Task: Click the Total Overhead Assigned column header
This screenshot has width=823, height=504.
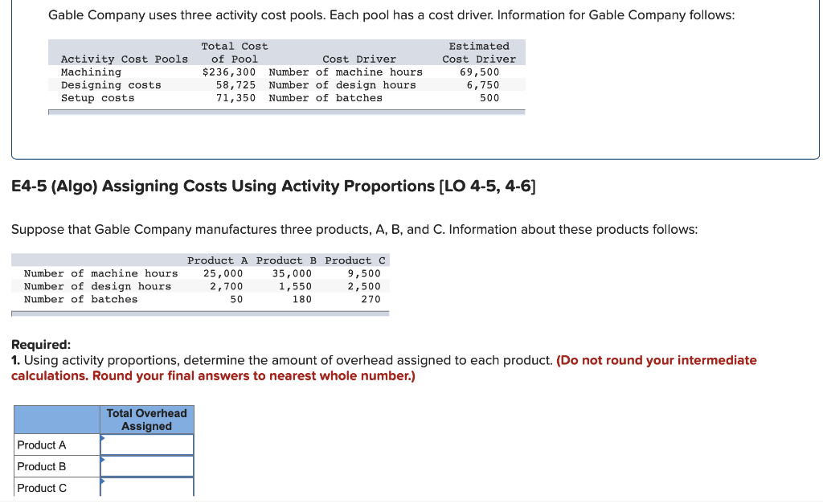Action: click(147, 419)
